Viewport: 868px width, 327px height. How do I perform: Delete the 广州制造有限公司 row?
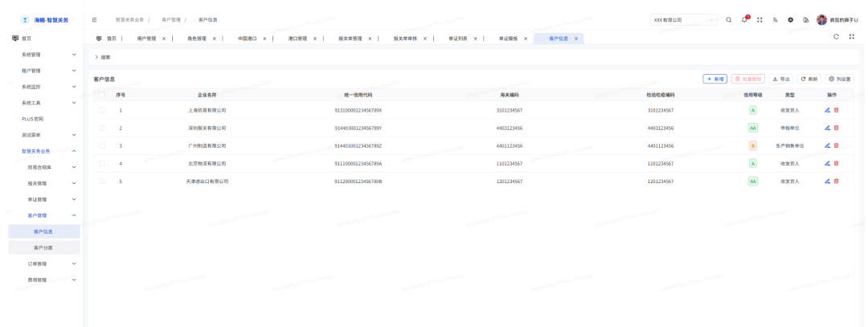(836, 145)
